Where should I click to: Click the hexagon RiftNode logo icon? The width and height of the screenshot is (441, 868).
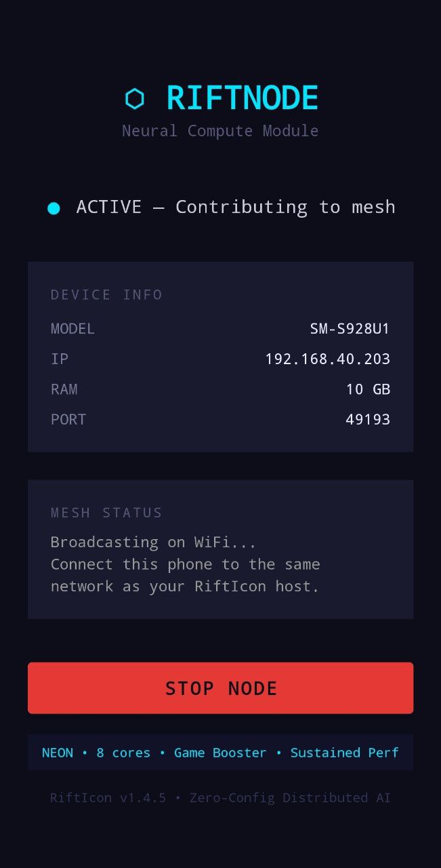pos(135,98)
